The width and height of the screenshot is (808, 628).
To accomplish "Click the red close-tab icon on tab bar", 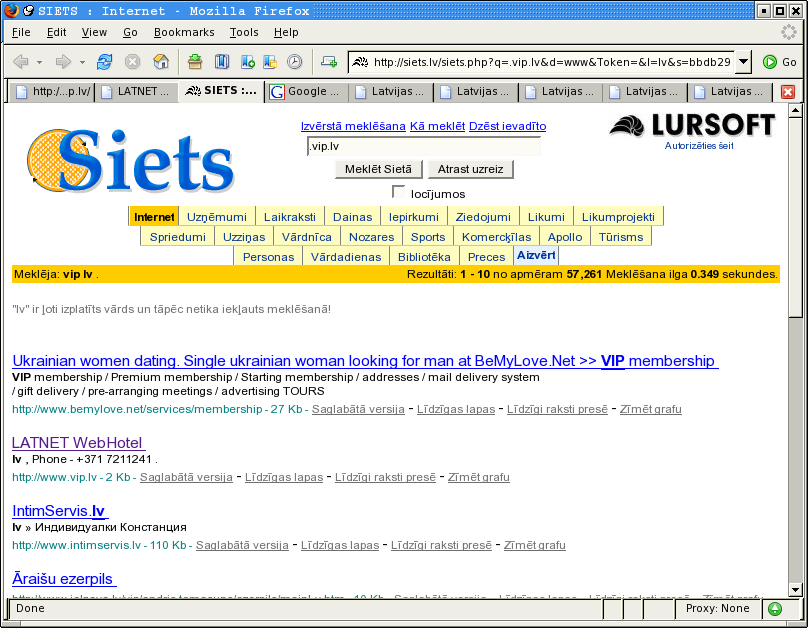I will [x=788, y=92].
